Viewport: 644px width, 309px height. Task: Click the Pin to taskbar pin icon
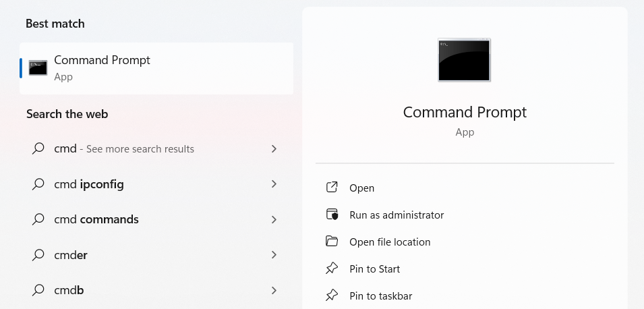tap(331, 296)
